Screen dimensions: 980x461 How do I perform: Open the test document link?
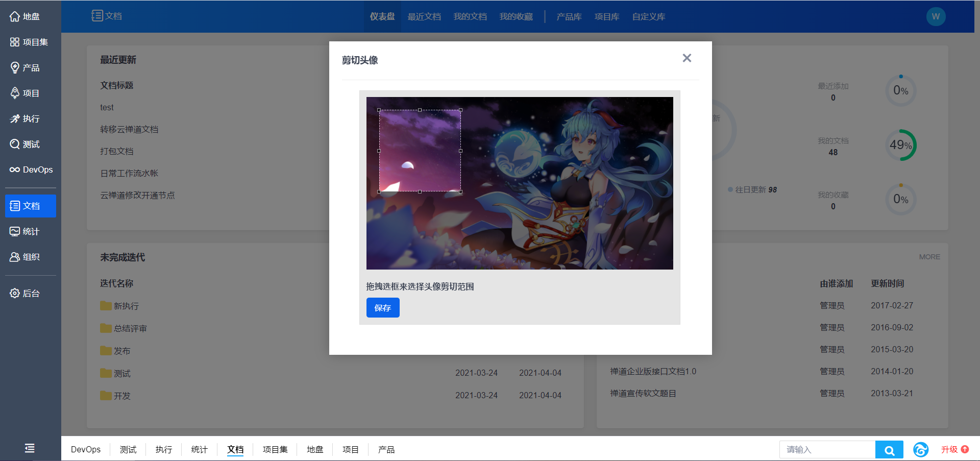tap(107, 107)
